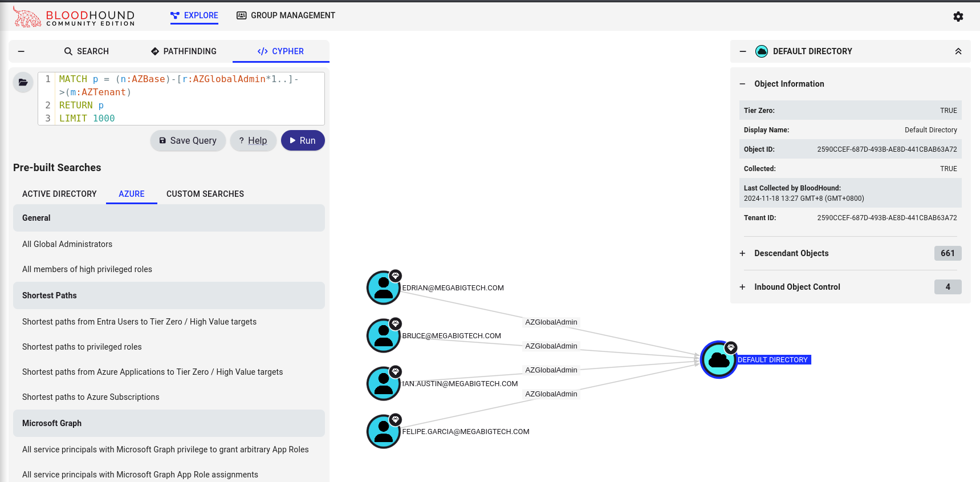Image resolution: width=980 pixels, height=482 pixels.
Task: Run the All Global Administrators search
Action: [67, 244]
